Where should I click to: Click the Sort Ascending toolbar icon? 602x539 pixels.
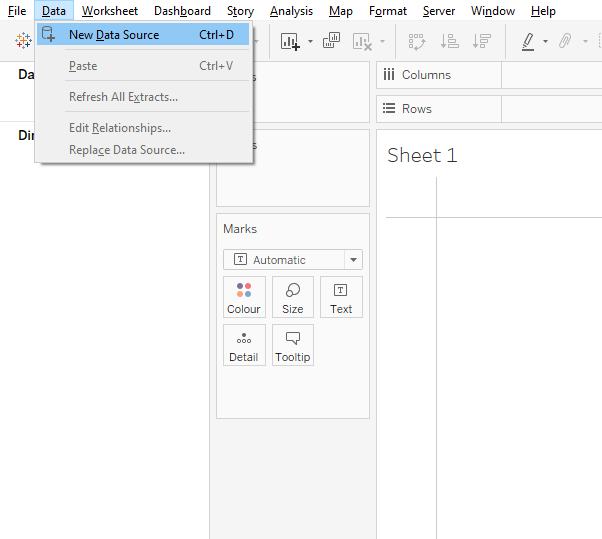449,41
